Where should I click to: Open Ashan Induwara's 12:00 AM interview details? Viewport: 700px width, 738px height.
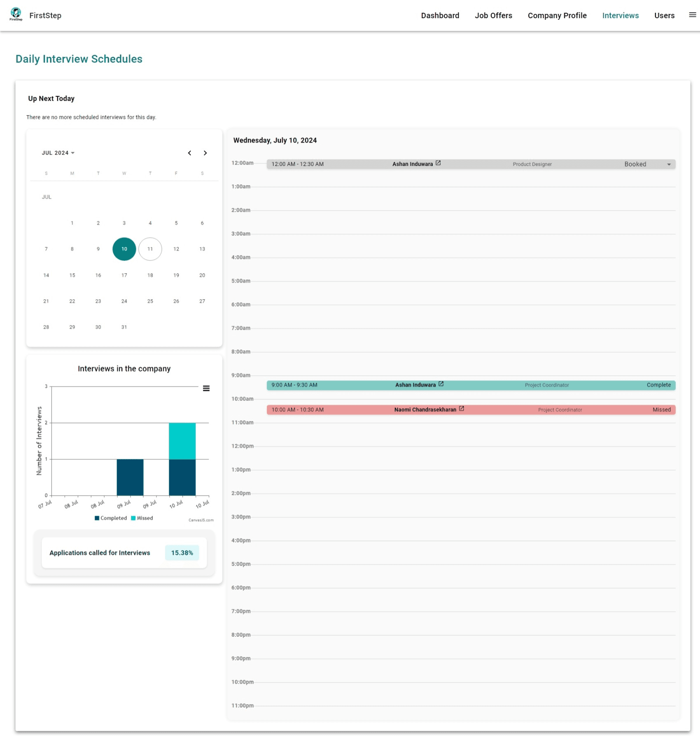tap(438, 163)
